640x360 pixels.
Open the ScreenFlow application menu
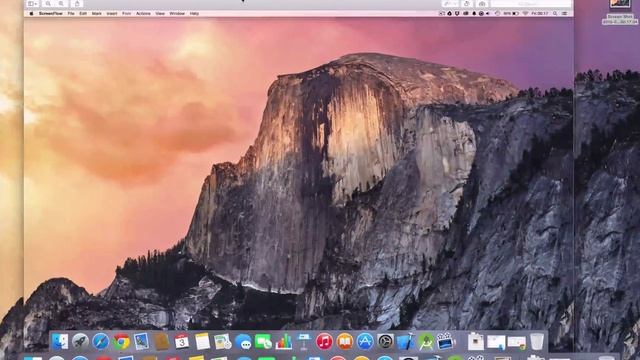click(51, 13)
